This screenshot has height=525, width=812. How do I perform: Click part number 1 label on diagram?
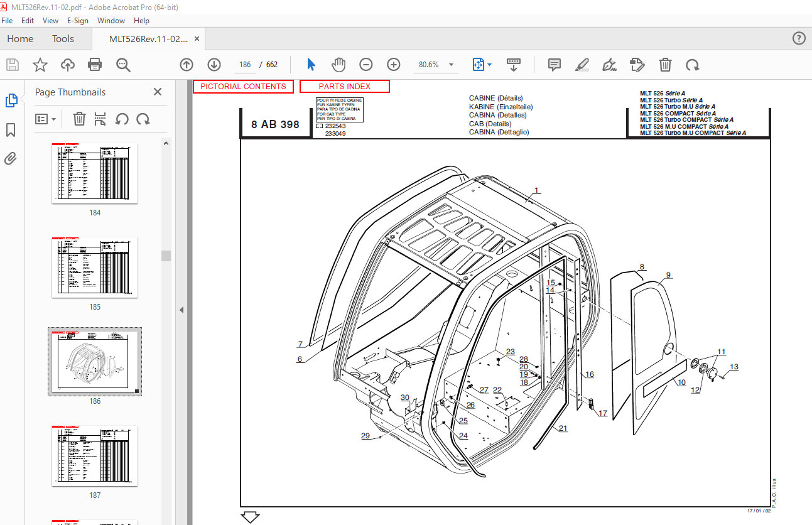tap(536, 190)
